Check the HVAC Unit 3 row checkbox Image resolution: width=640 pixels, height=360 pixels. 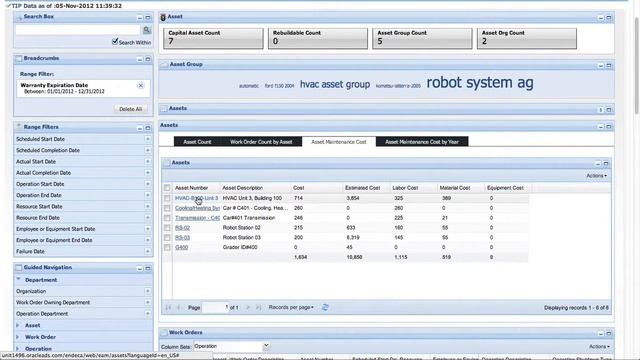tap(167, 198)
